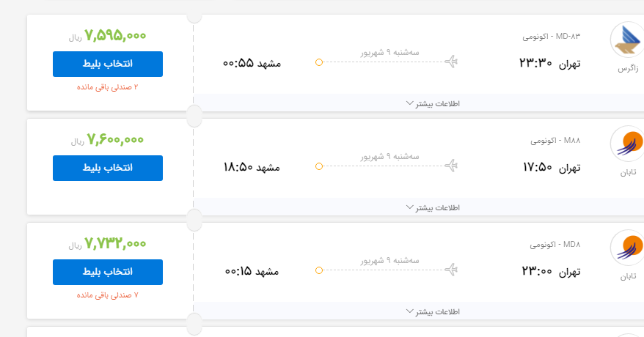
Task: Click airplane icon on the 23:00 flight
Action: click(452, 270)
